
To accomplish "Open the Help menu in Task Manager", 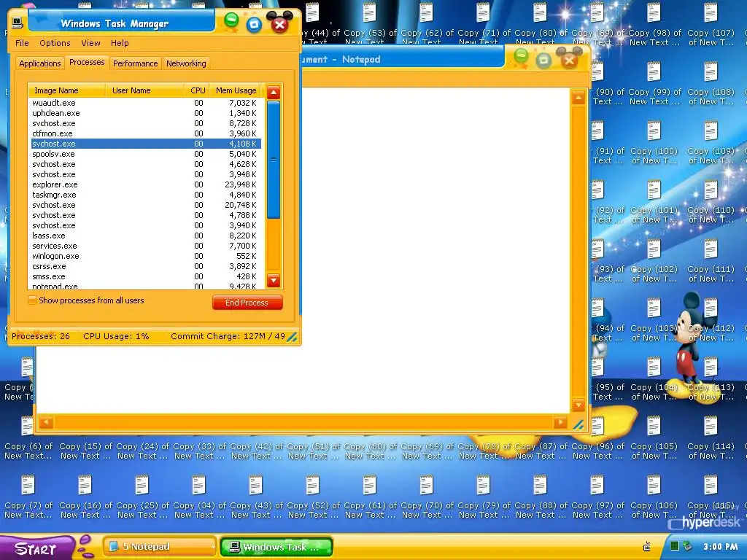I will click(x=120, y=43).
